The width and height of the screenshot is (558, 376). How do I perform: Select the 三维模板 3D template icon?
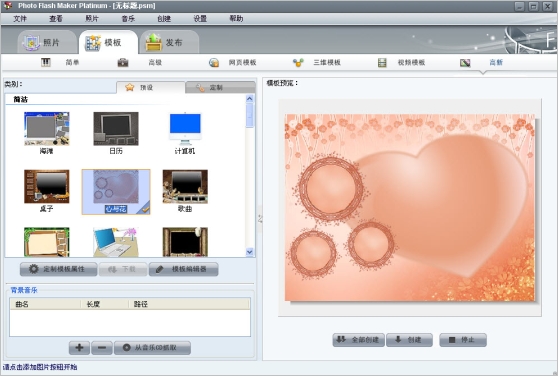298,63
